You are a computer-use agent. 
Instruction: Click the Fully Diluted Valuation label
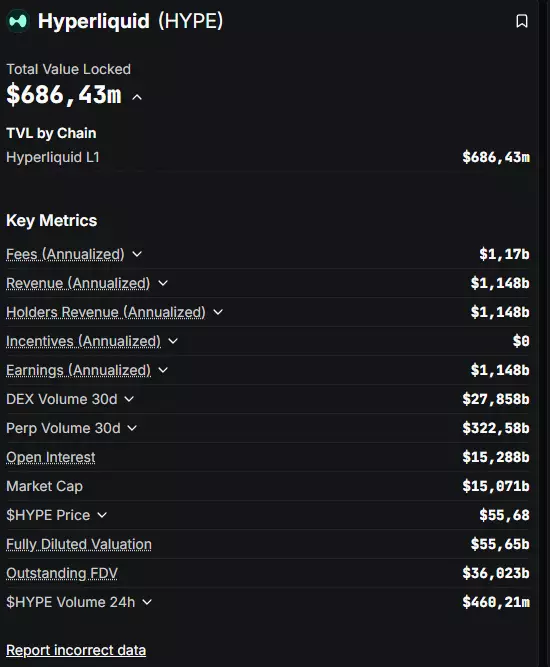coord(79,544)
